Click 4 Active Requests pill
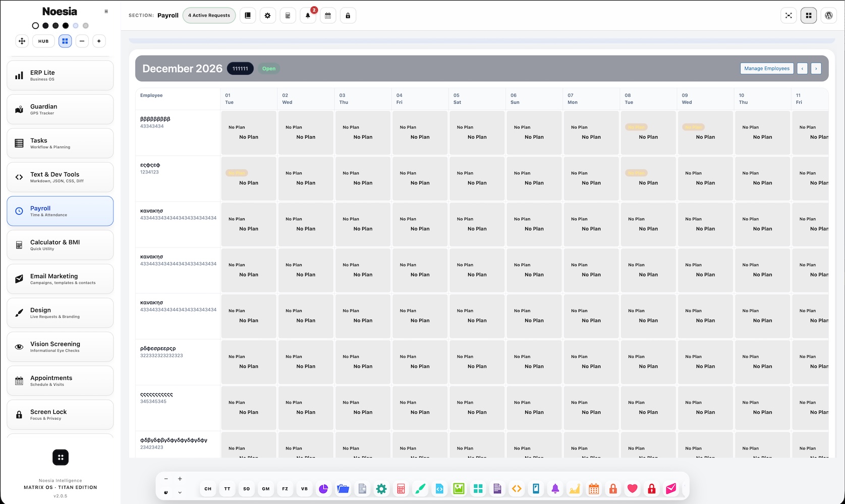Image resolution: width=845 pixels, height=504 pixels. [209, 16]
